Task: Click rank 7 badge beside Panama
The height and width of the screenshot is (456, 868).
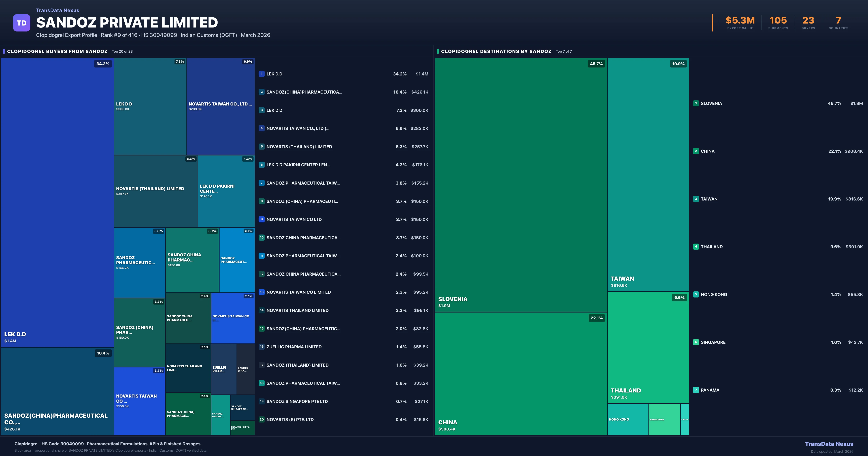Action: click(x=696, y=390)
